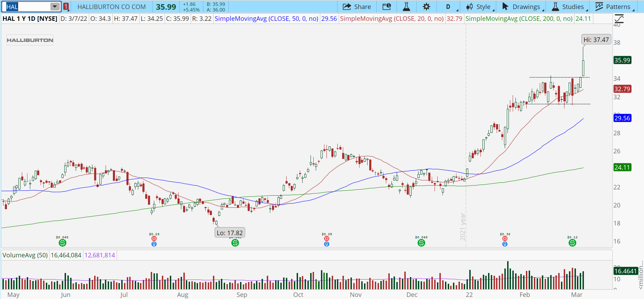Click the Share chart button

(x=357, y=7)
